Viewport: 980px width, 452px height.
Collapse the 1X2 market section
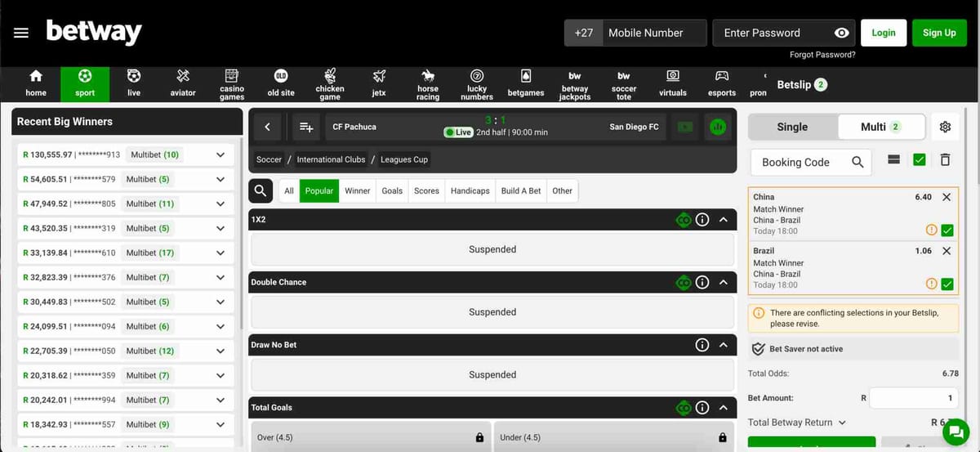pos(724,220)
